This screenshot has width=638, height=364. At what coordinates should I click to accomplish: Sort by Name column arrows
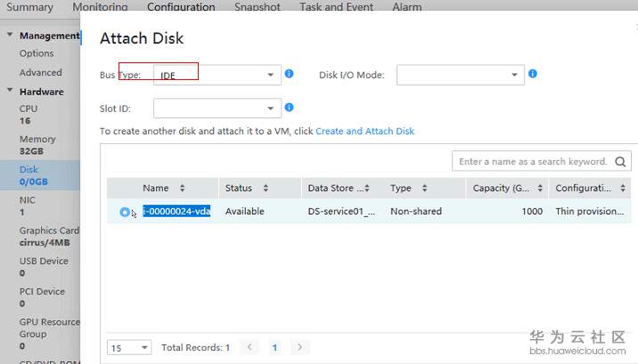tap(183, 189)
